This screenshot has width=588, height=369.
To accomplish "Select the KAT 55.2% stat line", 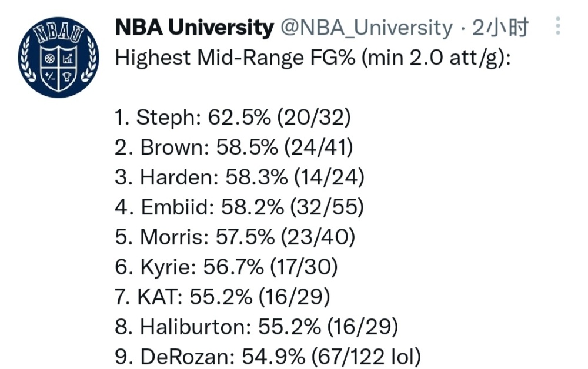I will coord(223,297).
